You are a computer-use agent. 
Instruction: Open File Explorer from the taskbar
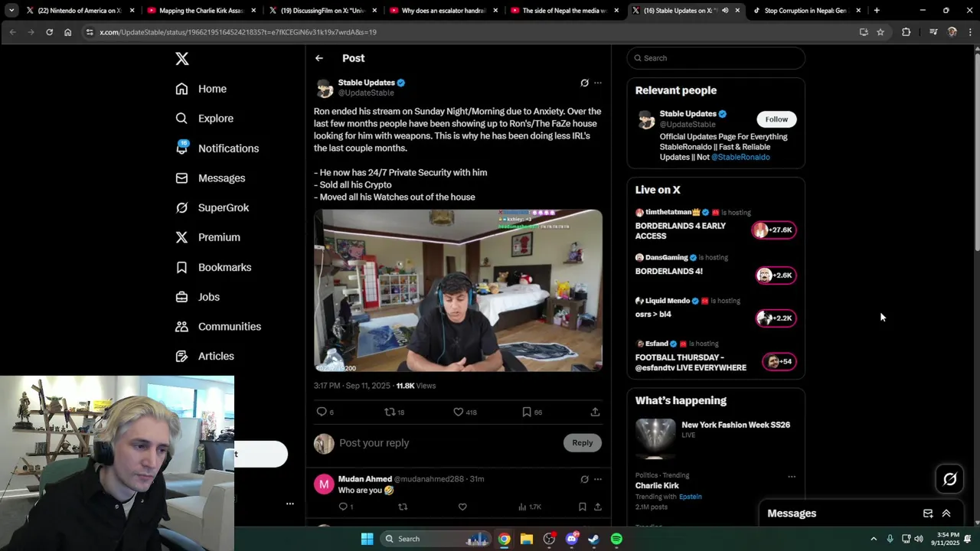527,539
